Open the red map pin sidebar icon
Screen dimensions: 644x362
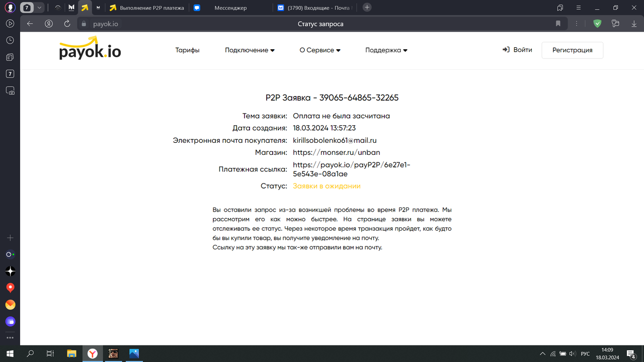(10, 288)
